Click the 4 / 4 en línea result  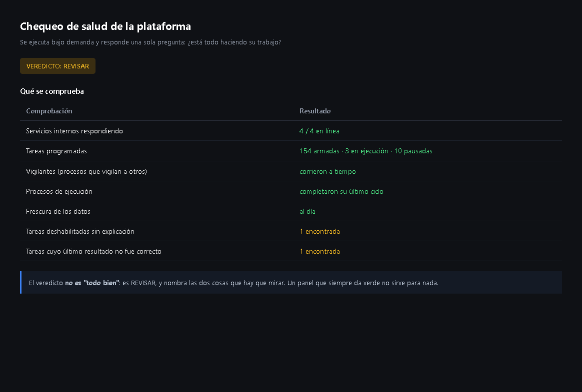pos(319,131)
